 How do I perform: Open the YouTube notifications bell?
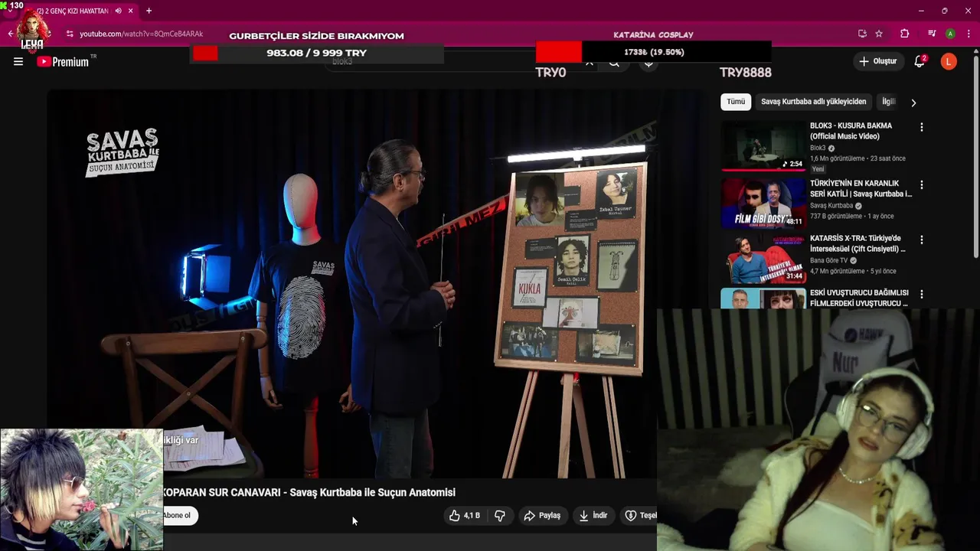coord(920,61)
